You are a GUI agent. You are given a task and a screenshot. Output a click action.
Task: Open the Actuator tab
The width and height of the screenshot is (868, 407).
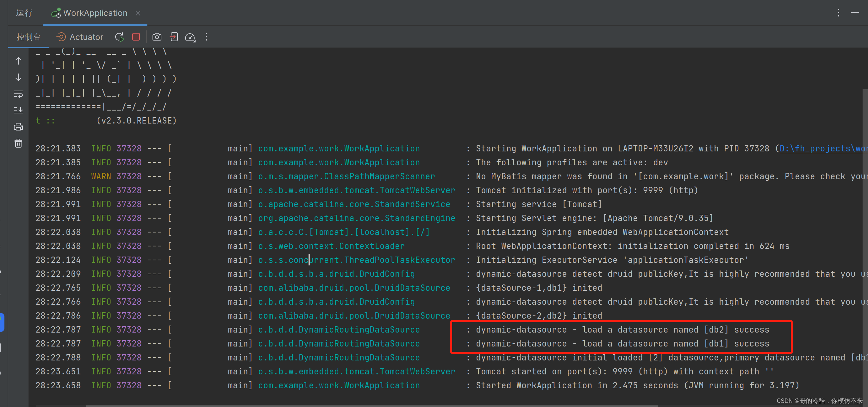tap(79, 37)
